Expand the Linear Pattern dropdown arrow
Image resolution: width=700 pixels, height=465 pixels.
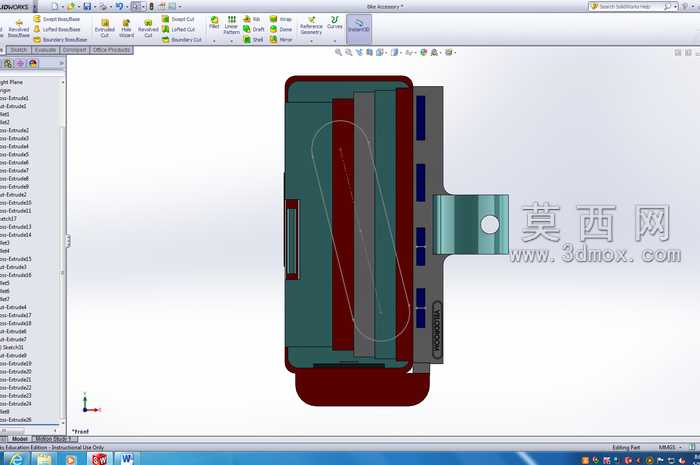[231, 41]
